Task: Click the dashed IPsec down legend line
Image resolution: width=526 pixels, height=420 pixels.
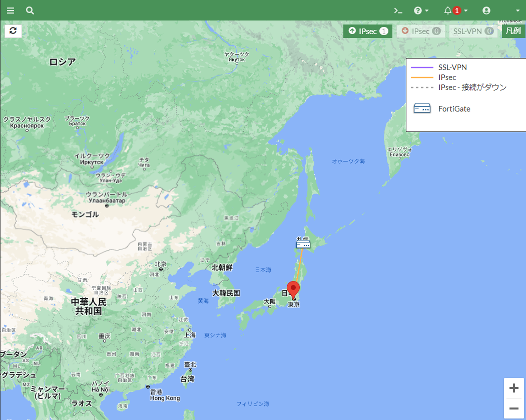Action: click(x=422, y=87)
